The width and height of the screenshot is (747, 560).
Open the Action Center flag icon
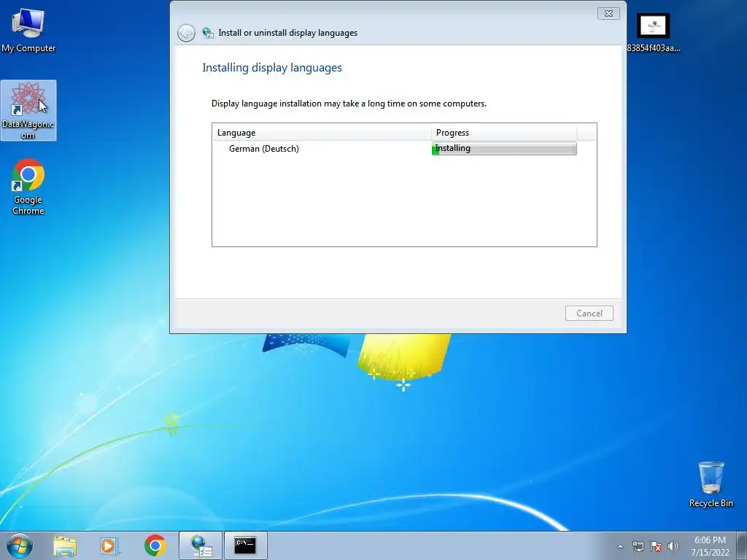click(656, 546)
